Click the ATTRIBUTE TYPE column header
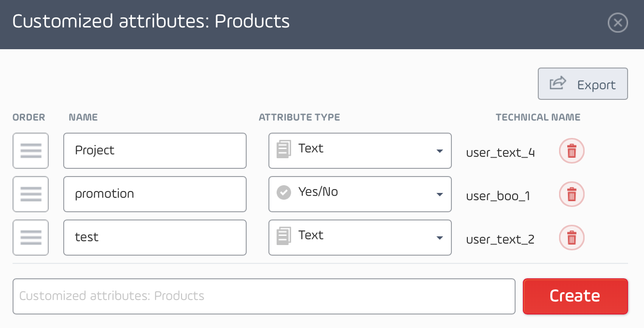The image size is (644, 328). point(299,117)
